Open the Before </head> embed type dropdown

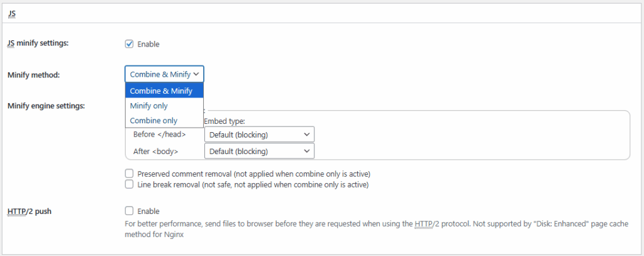[259, 135]
